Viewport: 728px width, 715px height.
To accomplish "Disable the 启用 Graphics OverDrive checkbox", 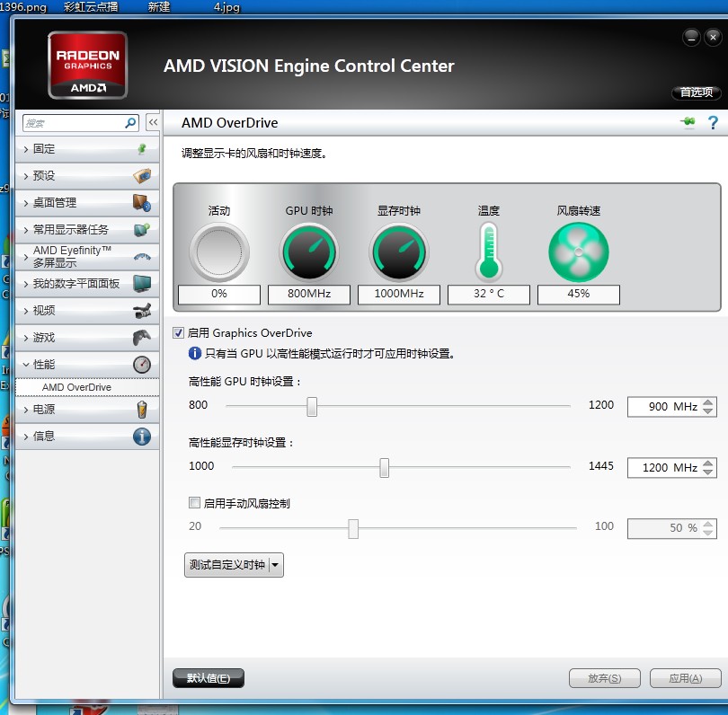I will coord(178,332).
